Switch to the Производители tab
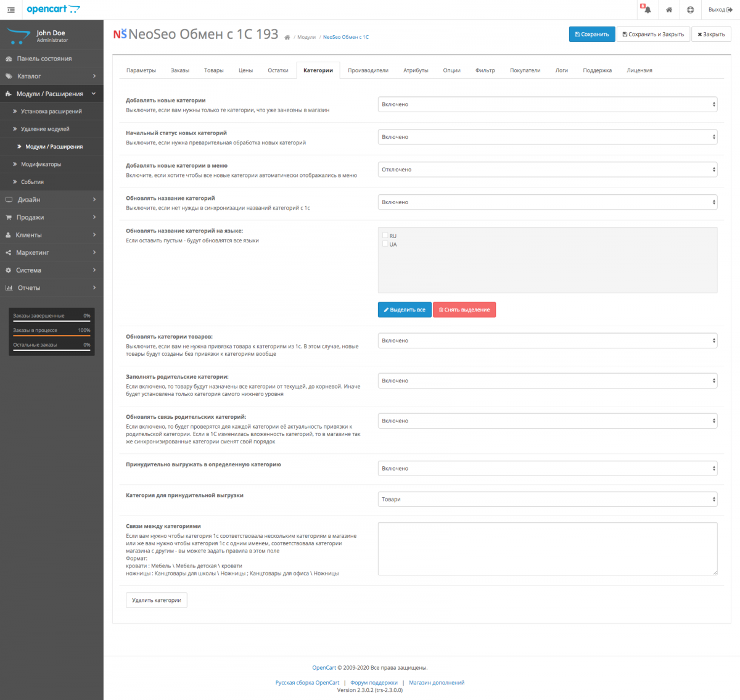Viewport: 740px width, 700px height. [368, 70]
